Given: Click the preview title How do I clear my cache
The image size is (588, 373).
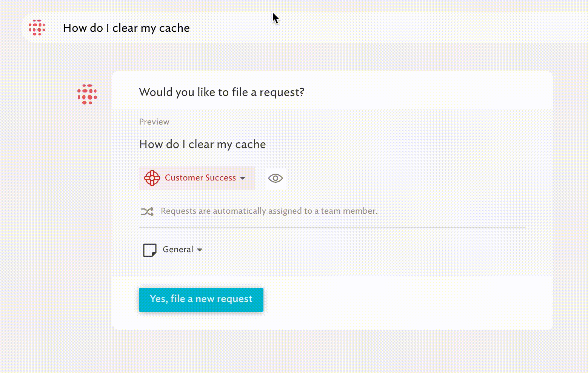Looking at the screenshot, I should (202, 144).
